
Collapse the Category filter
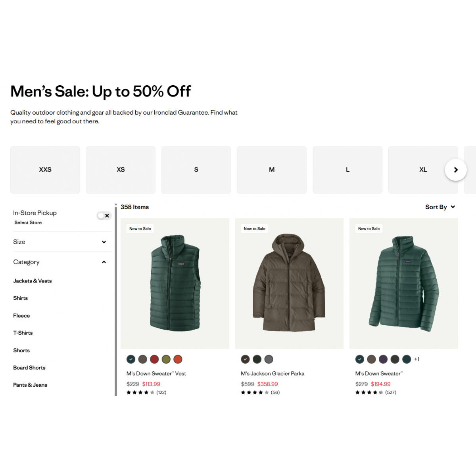pos(59,262)
